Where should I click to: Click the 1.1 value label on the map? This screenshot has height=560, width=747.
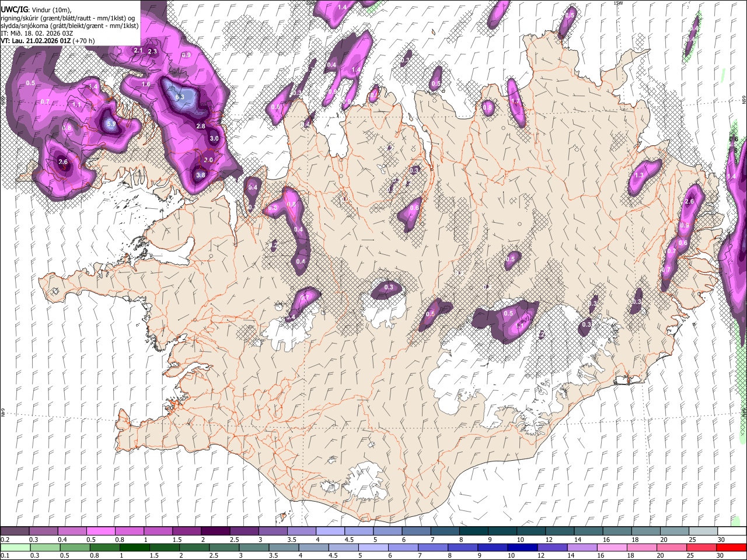pyautogui.click(x=76, y=105)
